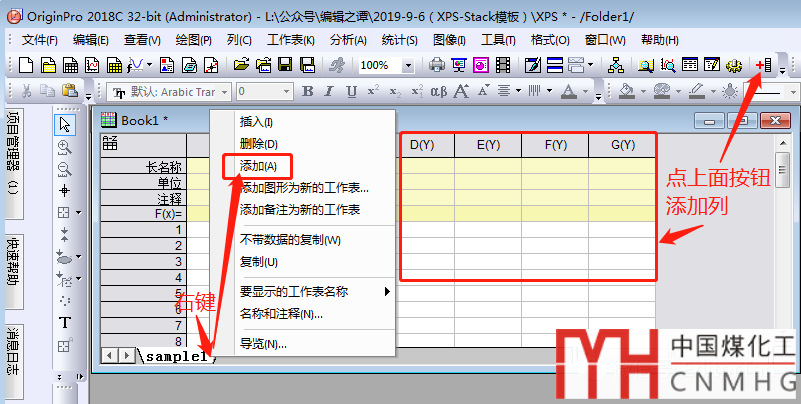Select the Pointer tool
801x404 pixels.
(x=65, y=125)
